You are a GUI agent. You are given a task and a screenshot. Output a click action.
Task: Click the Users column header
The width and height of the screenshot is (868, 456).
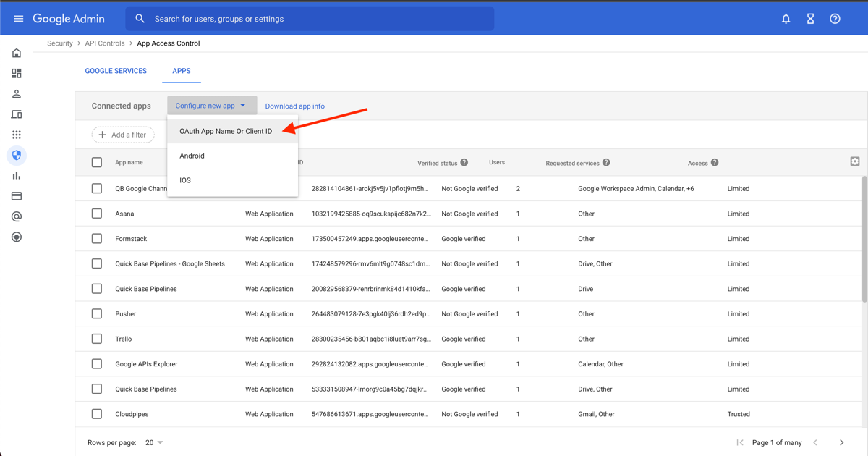point(497,162)
